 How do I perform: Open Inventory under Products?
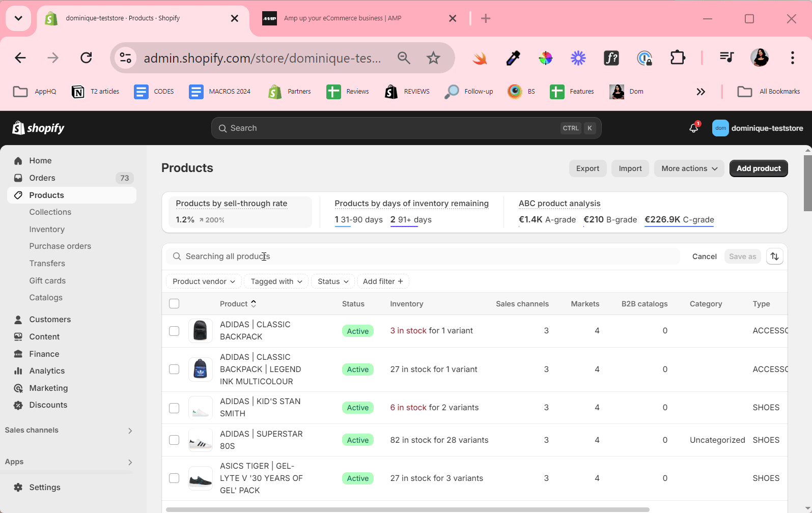[47, 230]
